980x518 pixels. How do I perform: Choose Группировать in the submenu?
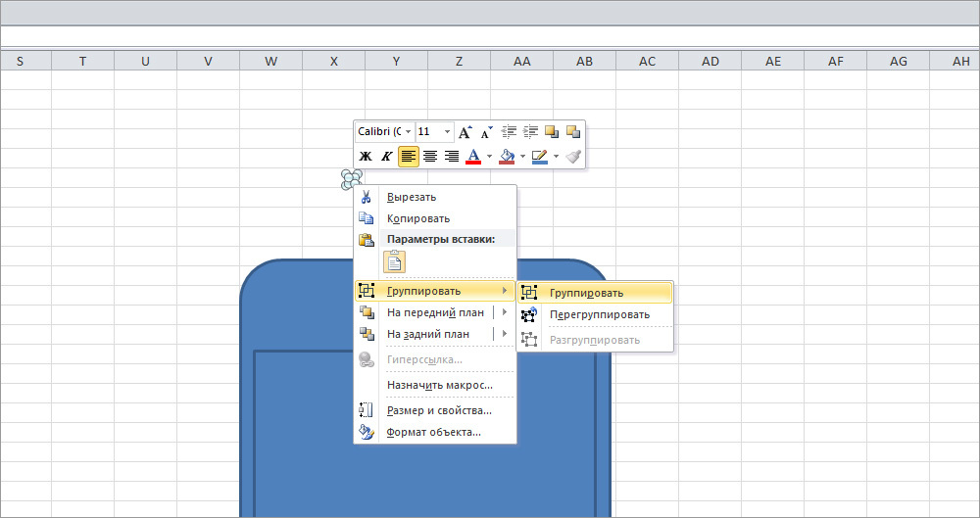[595, 293]
